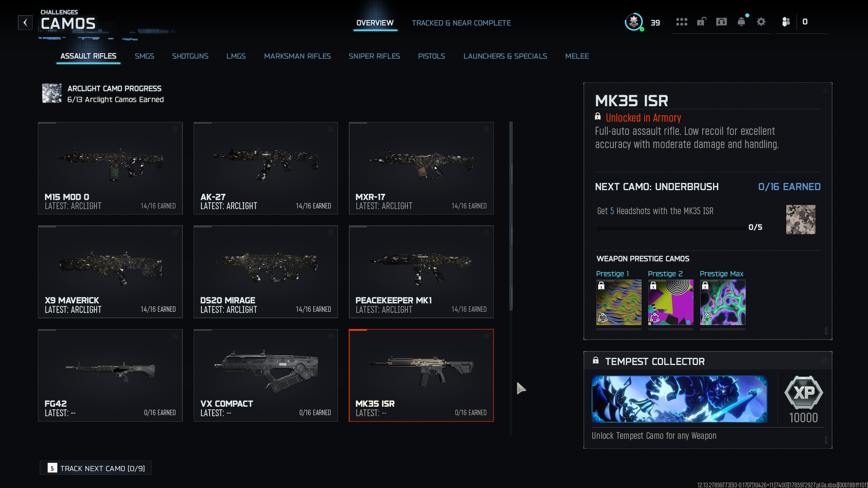Click the 10000 XP reward value
The width and height of the screenshot is (868, 488).
coord(803,418)
